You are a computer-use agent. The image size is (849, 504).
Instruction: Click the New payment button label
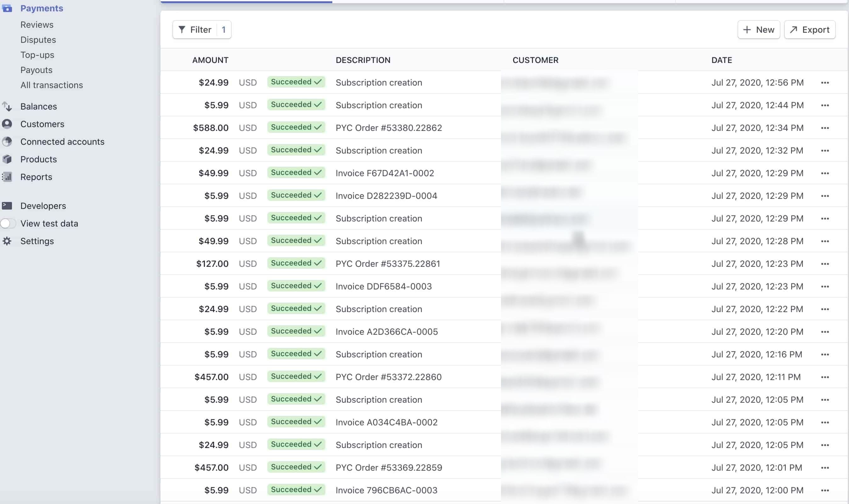point(765,30)
